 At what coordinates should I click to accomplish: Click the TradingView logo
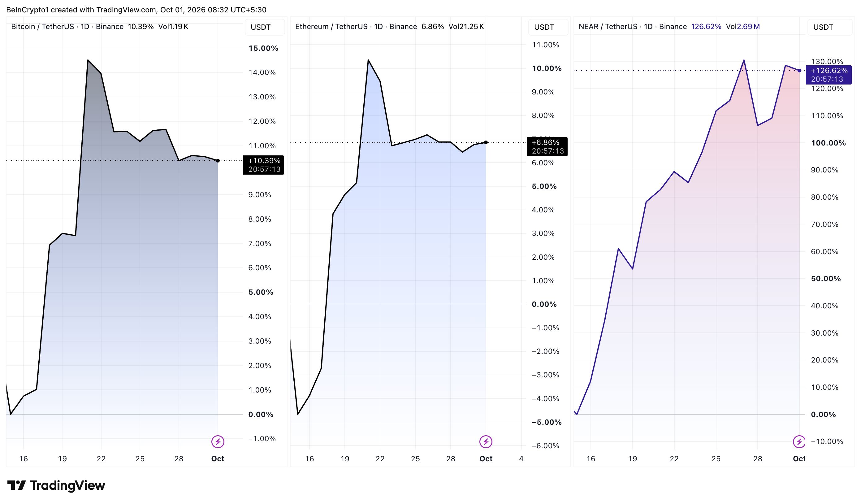click(x=56, y=485)
